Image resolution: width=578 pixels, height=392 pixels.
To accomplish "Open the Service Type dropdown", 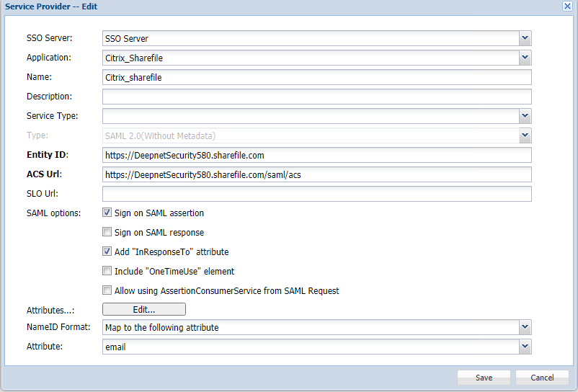I will [x=525, y=116].
